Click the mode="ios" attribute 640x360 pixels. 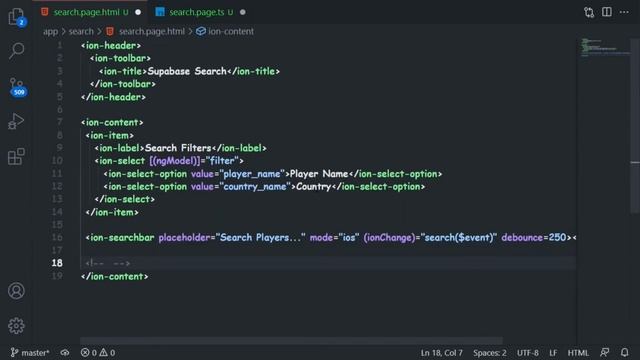pos(335,238)
